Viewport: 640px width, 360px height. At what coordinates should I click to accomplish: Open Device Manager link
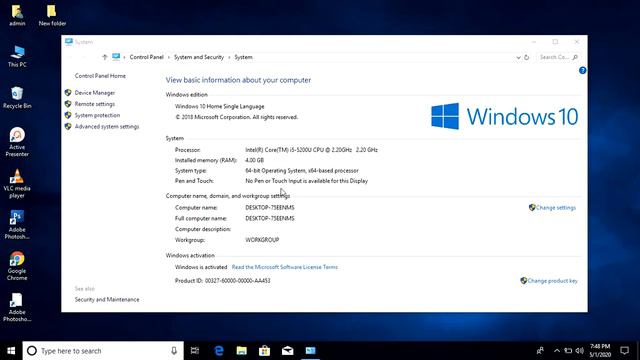[x=95, y=93]
